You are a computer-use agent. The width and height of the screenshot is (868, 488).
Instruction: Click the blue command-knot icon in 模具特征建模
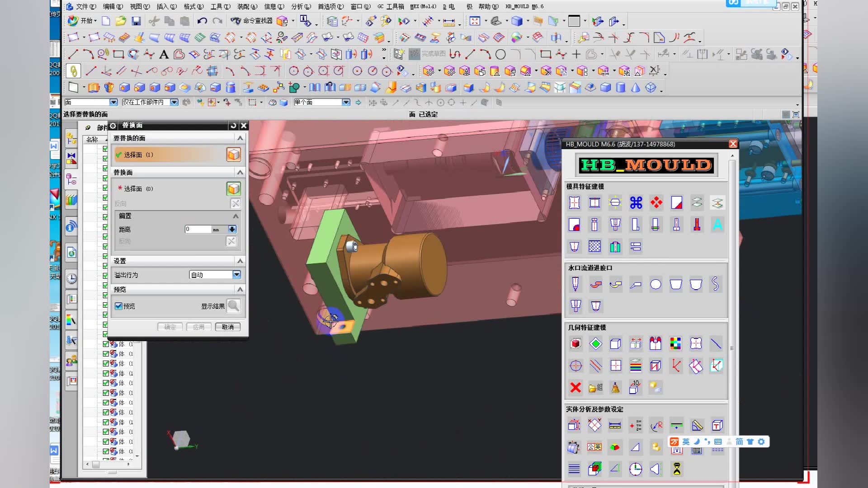click(x=636, y=203)
